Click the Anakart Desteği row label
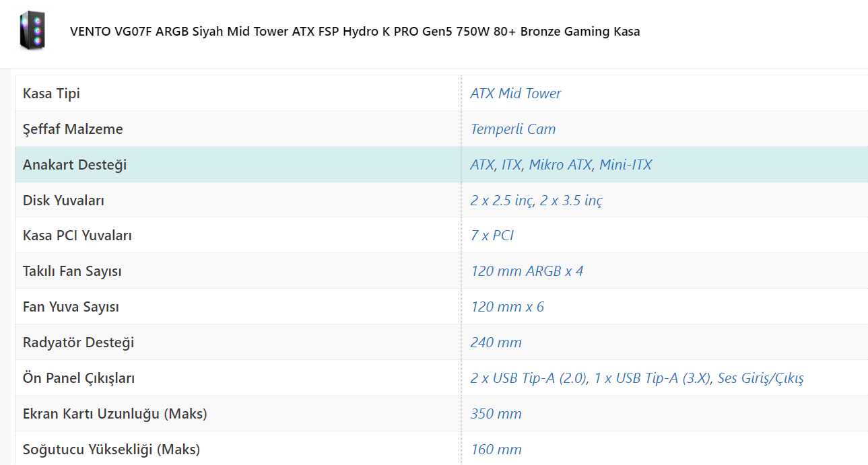Screen dimensions: 868x465 [x=75, y=165]
